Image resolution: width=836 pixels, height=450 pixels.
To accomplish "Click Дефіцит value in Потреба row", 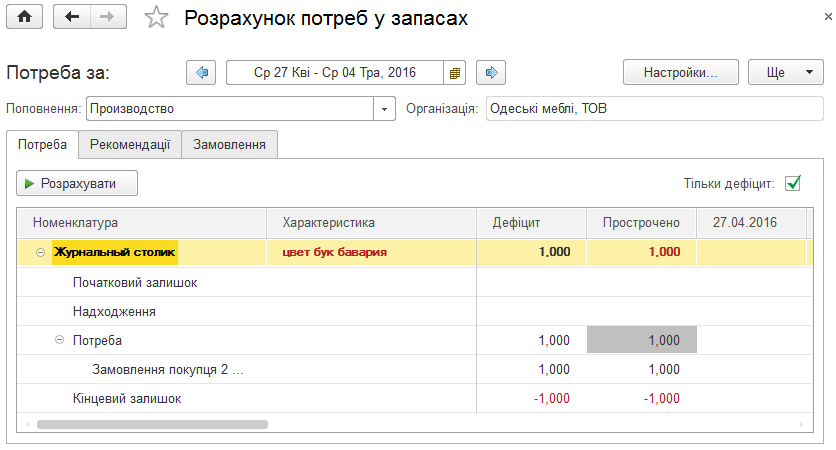I will (x=554, y=341).
